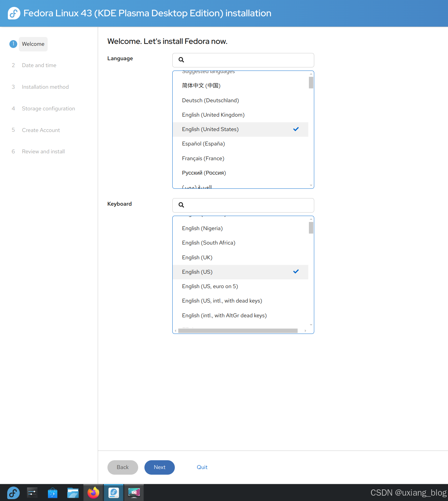Click the Back button
This screenshot has width=448, height=501.
click(123, 467)
